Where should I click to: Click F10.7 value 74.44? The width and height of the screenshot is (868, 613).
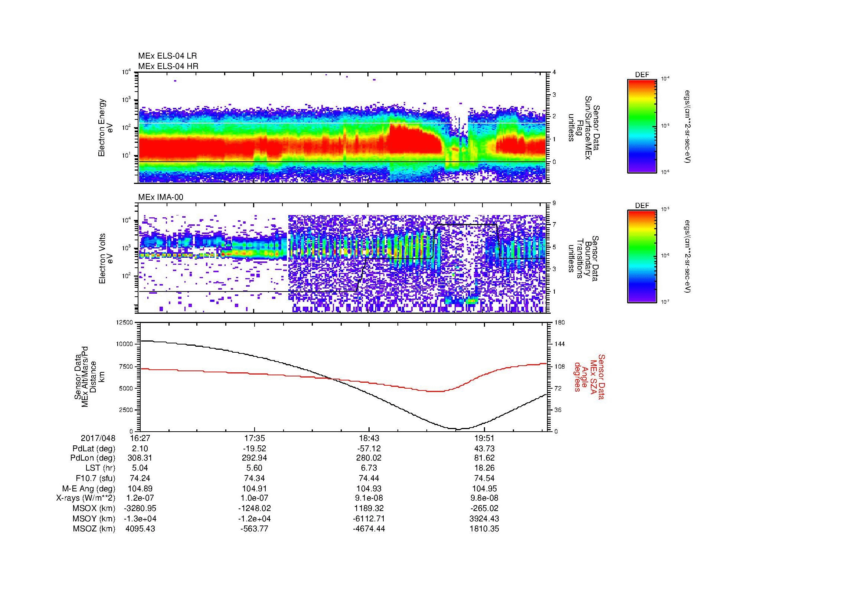tap(369, 478)
